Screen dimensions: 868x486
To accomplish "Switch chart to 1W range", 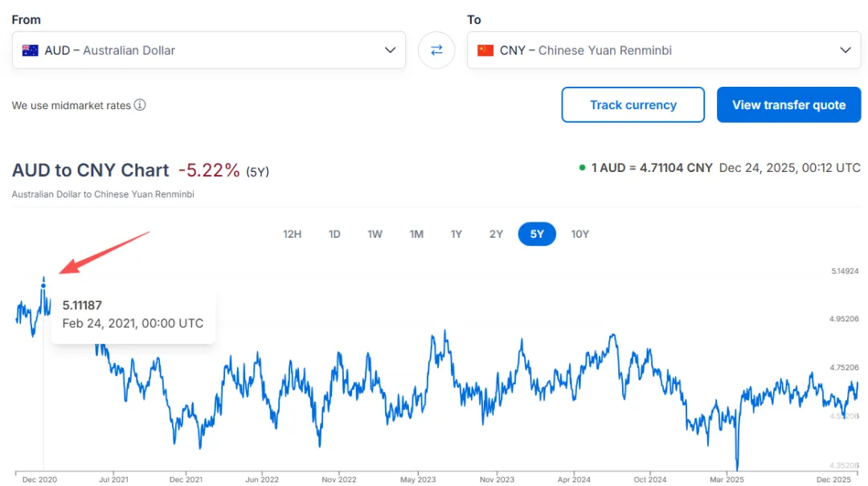I will (375, 234).
